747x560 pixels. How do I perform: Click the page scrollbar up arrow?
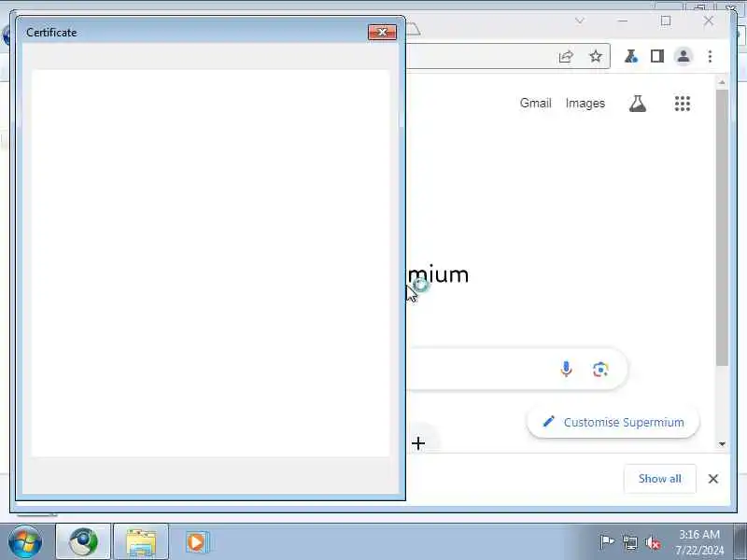coord(722,82)
